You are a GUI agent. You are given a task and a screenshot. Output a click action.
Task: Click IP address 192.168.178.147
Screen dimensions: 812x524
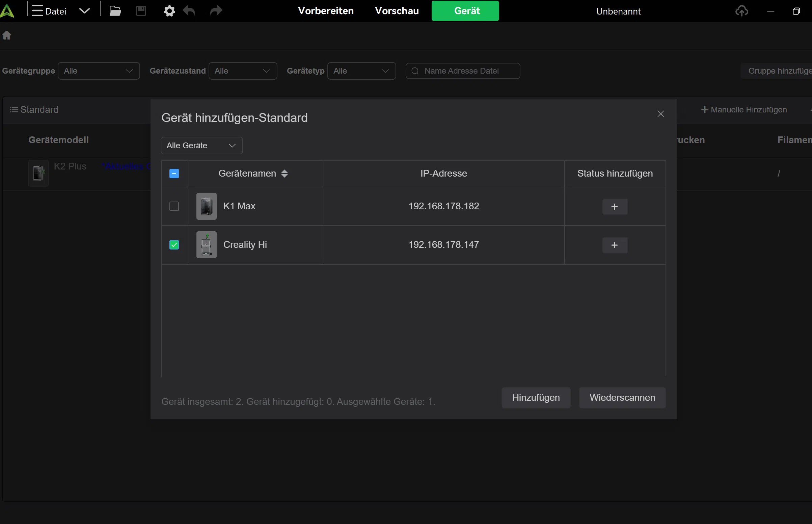tap(444, 245)
